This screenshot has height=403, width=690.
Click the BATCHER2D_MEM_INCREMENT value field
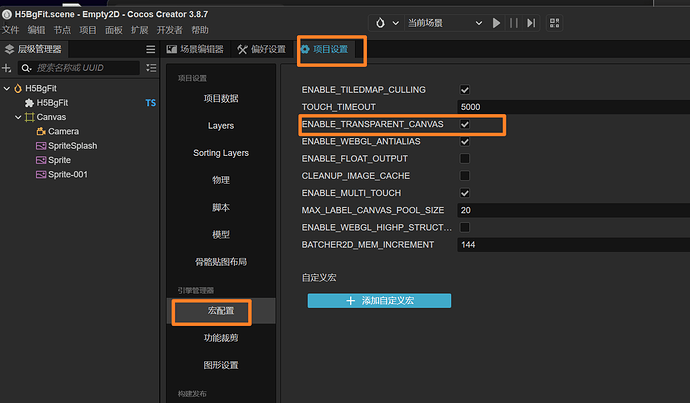(574, 245)
